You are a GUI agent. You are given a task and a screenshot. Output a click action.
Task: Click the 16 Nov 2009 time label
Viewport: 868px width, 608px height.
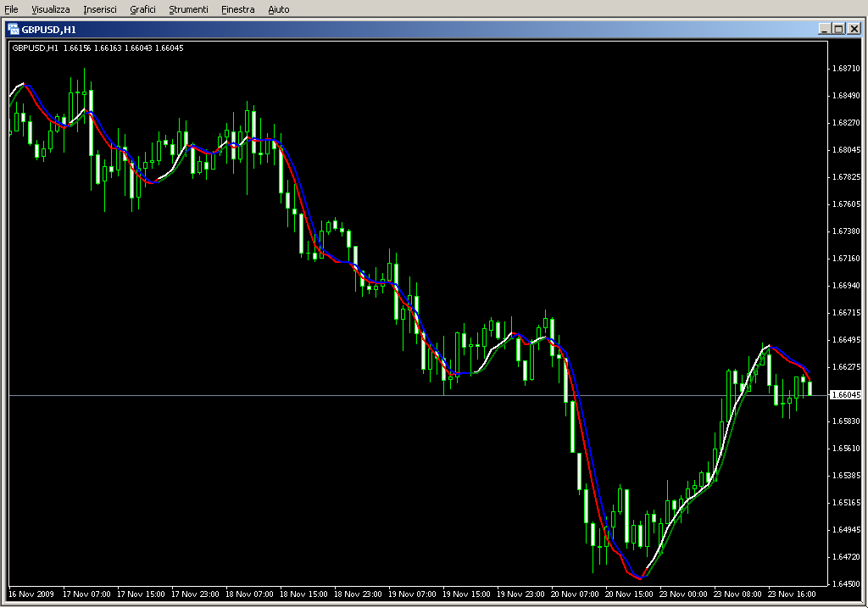click(31, 594)
